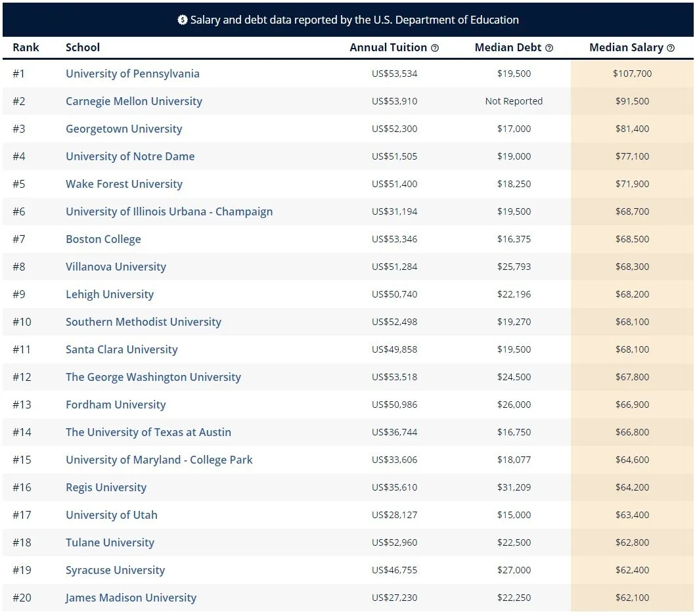
Task: Go to University of Notre Dame
Action: 130,156
